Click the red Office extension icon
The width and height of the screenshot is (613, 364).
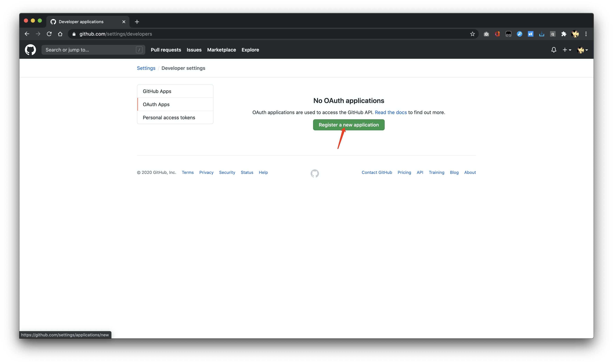(497, 34)
